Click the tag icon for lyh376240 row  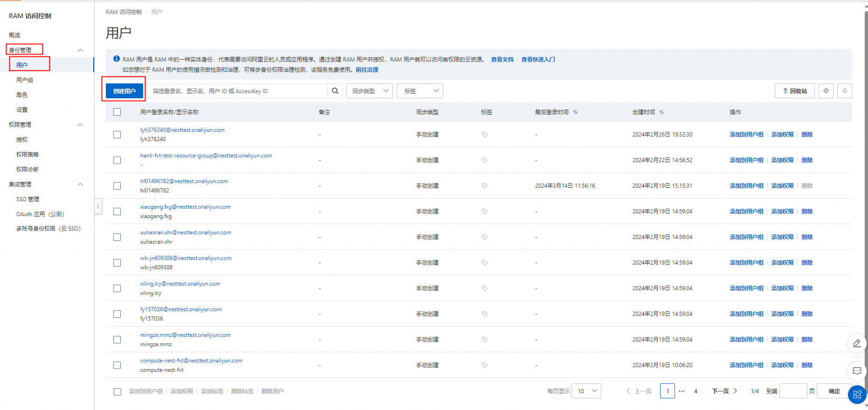pos(484,135)
